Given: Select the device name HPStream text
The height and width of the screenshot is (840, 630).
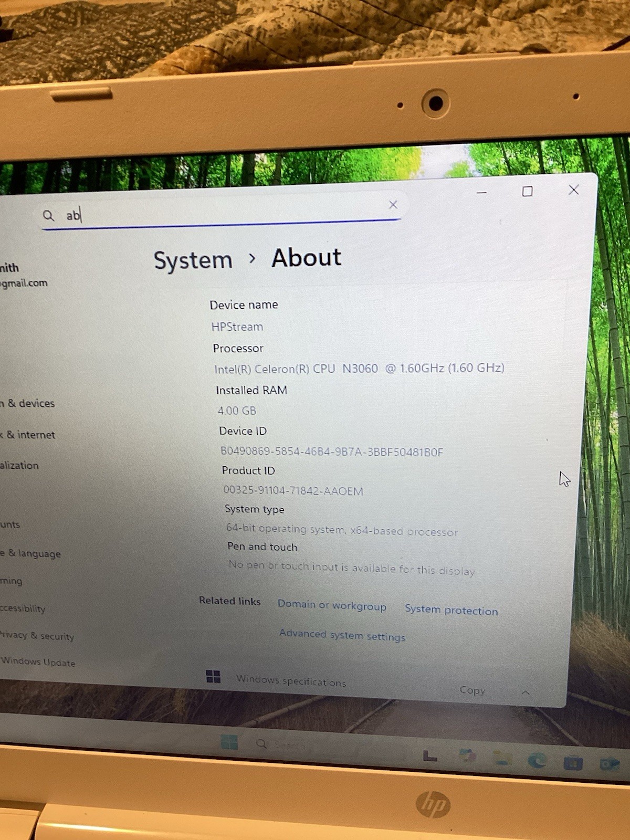Looking at the screenshot, I should (x=237, y=327).
